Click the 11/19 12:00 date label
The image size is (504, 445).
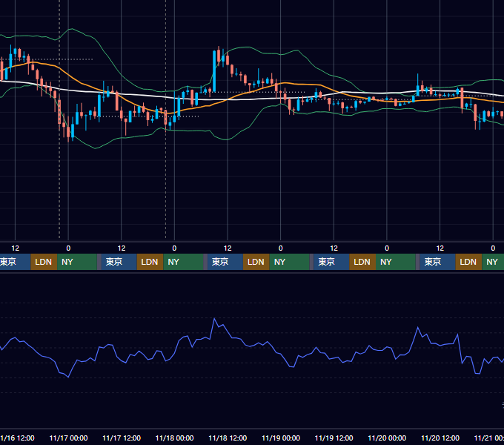(x=334, y=438)
